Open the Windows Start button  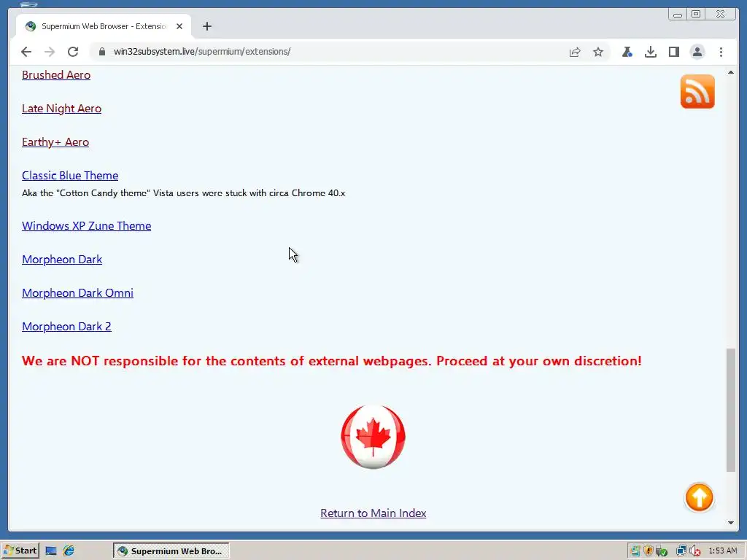pyautogui.click(x=20, y=551)
